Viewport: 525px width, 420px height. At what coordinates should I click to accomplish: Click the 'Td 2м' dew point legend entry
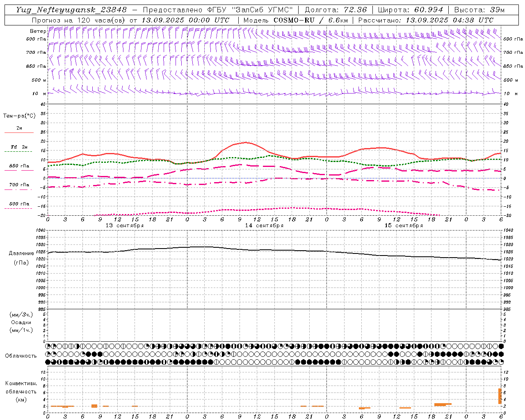point(19,147)
